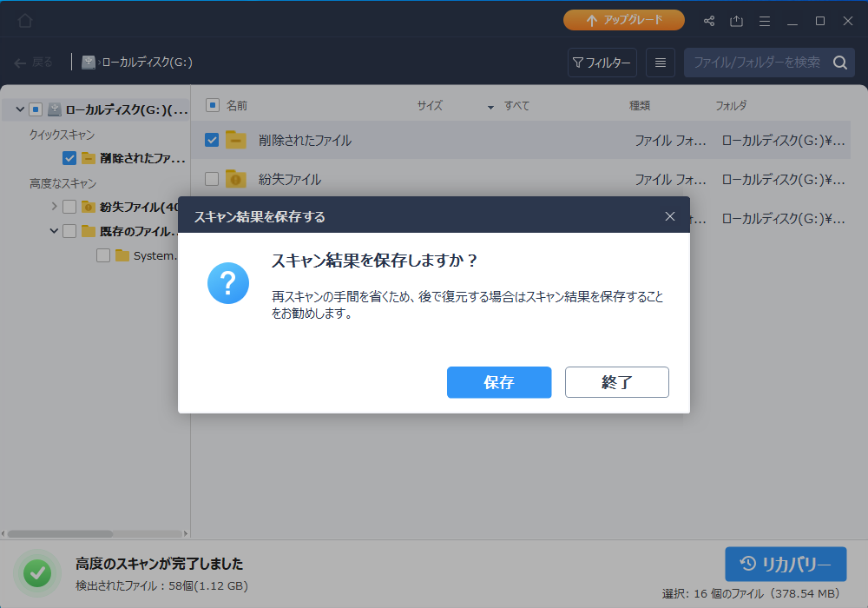Click the share icon in title bar

pos(709,21)
